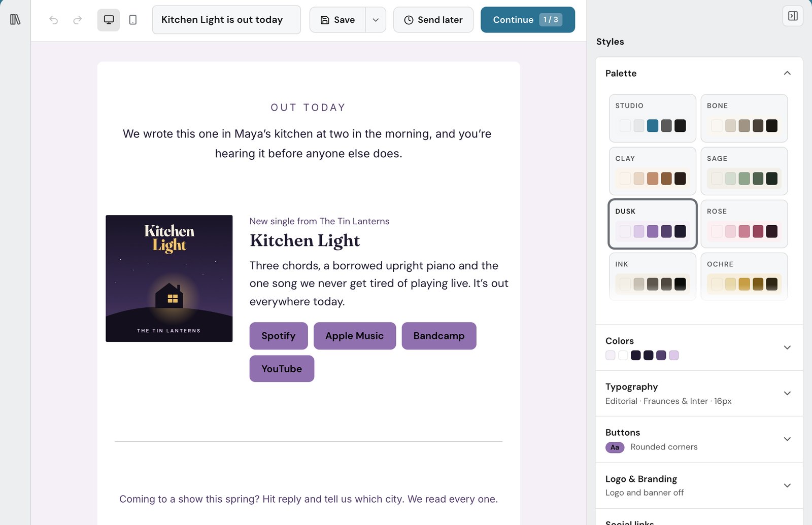Collapse the right Styles panel
This screenshot has width=812, height=525.
[793, 16]
